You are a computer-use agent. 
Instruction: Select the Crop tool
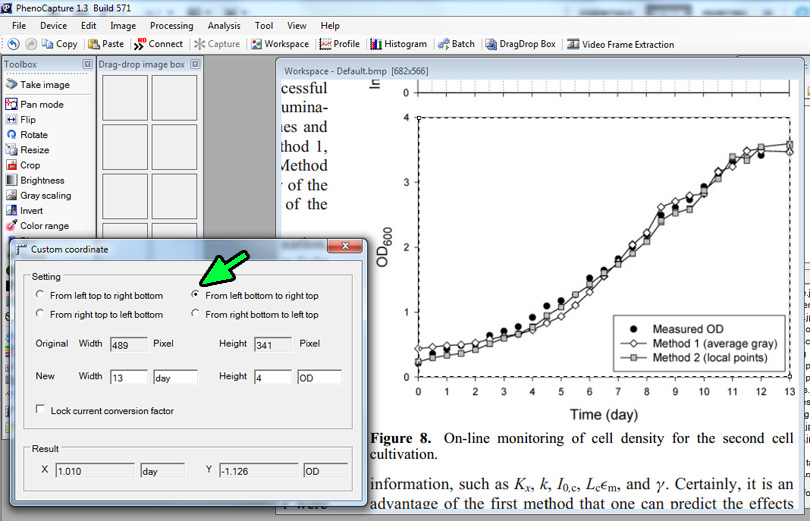[x=29, y=165]
